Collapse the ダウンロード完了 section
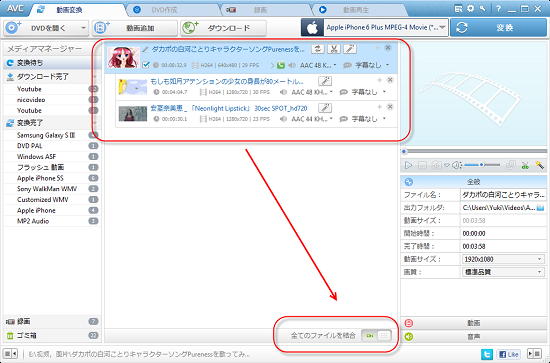 point(94,76)
